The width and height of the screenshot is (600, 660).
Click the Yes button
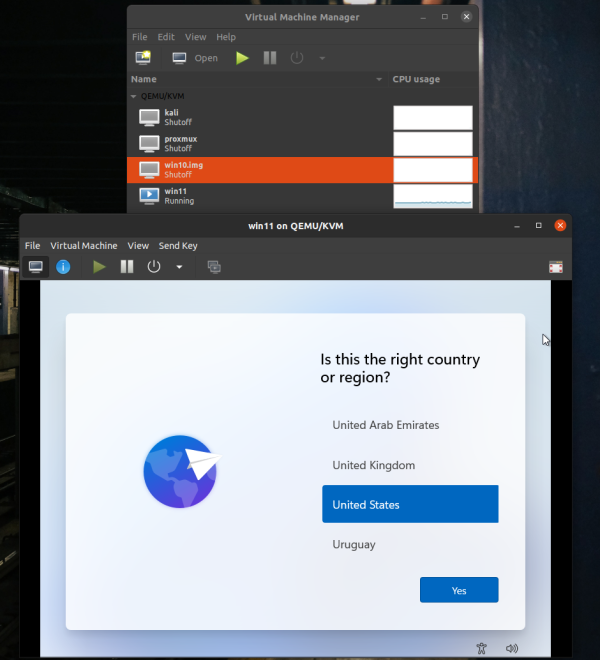coord(459,590)
